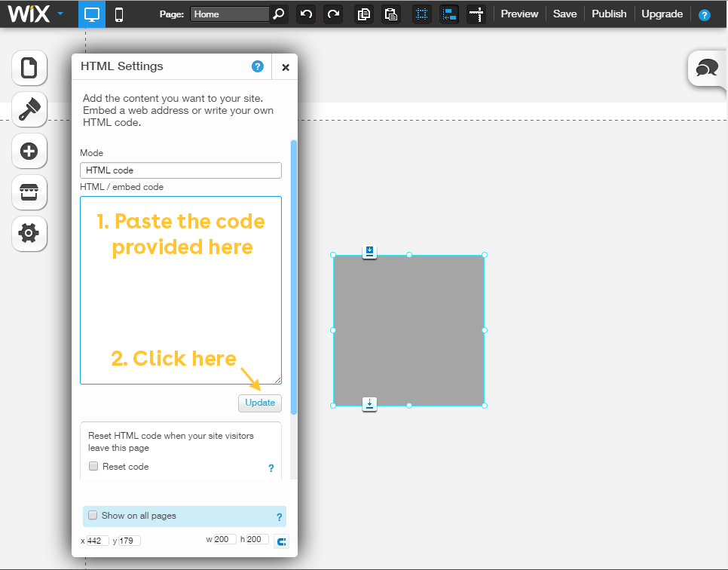Click Preview in the top bar
Image resolution: width=728 pixels, height=570 pixels.
(x=519, y=14)
